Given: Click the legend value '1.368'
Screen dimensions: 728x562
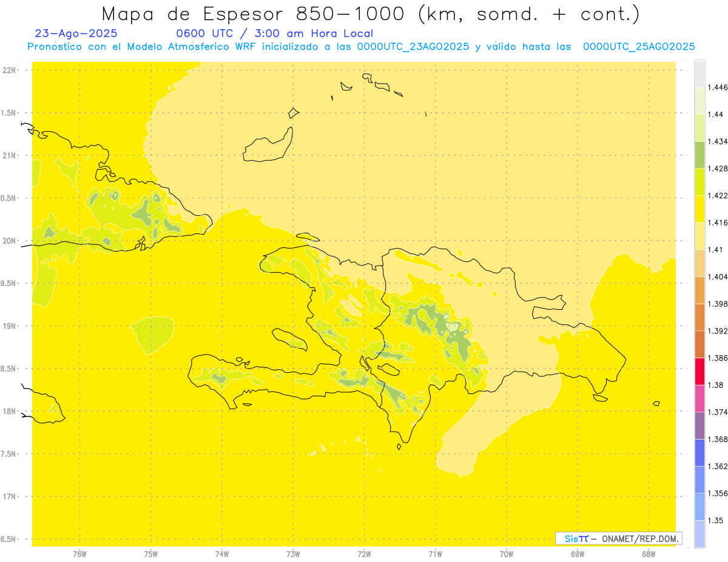Looking at the screenshot, I should click(718, 439).
